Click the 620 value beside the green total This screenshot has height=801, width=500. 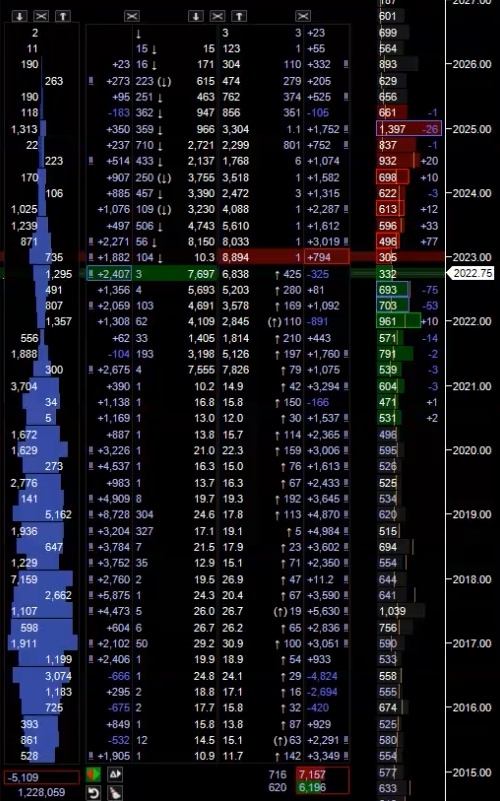click(277, 787)
